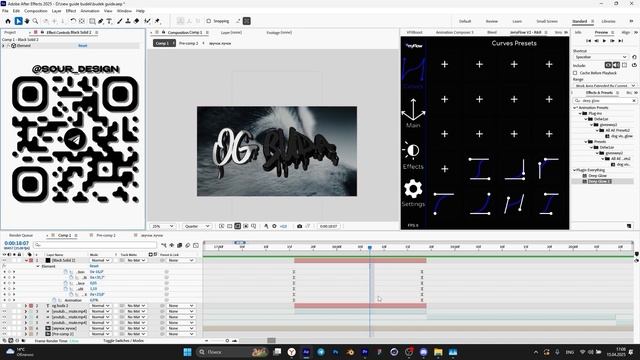Select the Clone Stamp tool

pyautogui.click(x=128, y=21)
